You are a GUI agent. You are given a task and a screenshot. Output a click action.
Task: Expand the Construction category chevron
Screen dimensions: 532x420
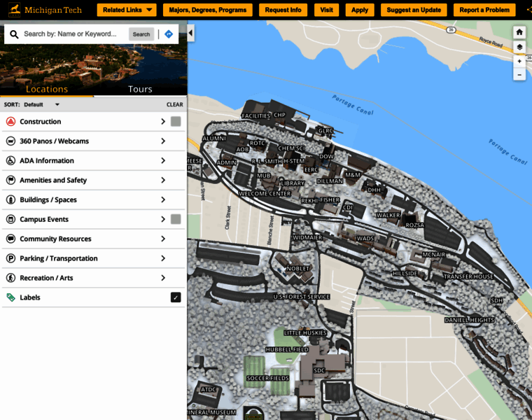tap(163, 122)
